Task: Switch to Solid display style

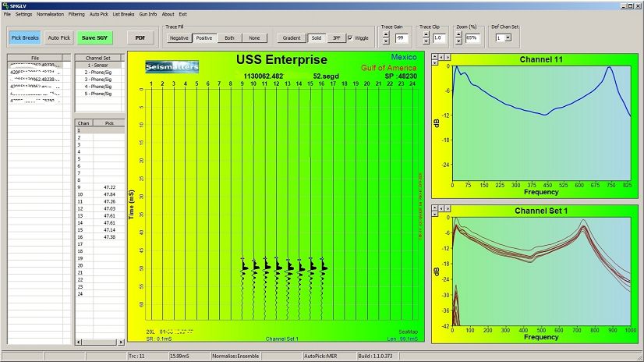Action: point(317,37)
